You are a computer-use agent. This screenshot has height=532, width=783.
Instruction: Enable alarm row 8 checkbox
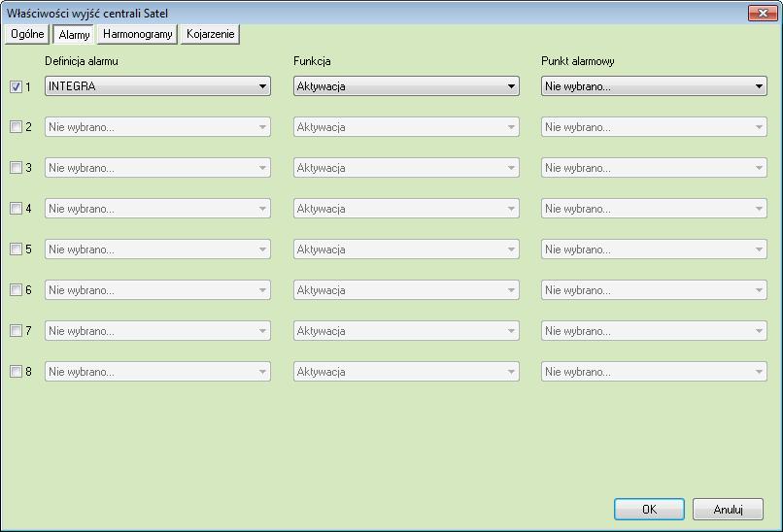pos(16,371)
